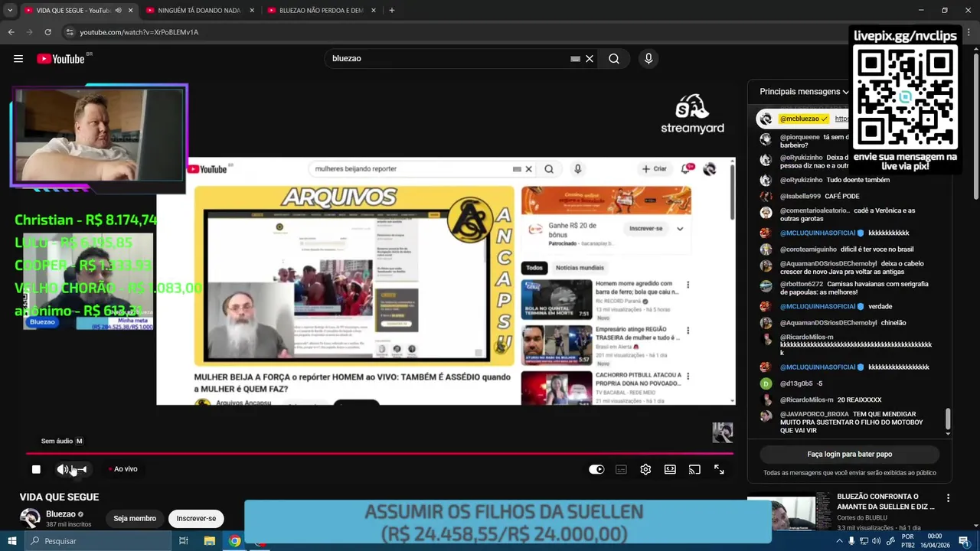Open the Bluezao channel name link
Image resolution: width=980 pixels, height=551 pixels.
[60, 514]
